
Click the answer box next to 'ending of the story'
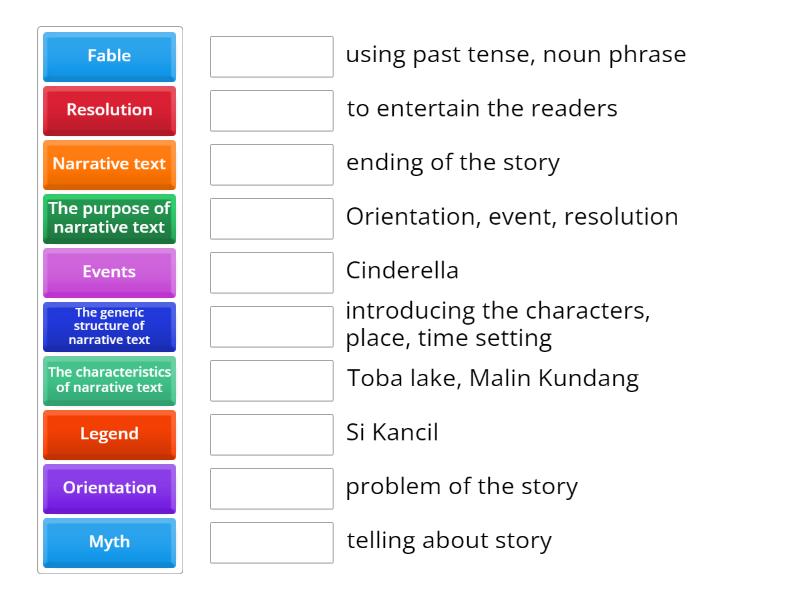pyautogui.click(x=271, y=164)
